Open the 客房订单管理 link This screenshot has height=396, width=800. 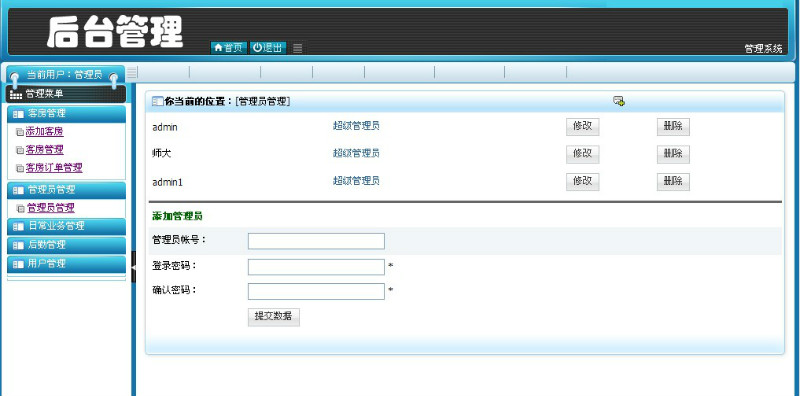[x=54, y=167]
